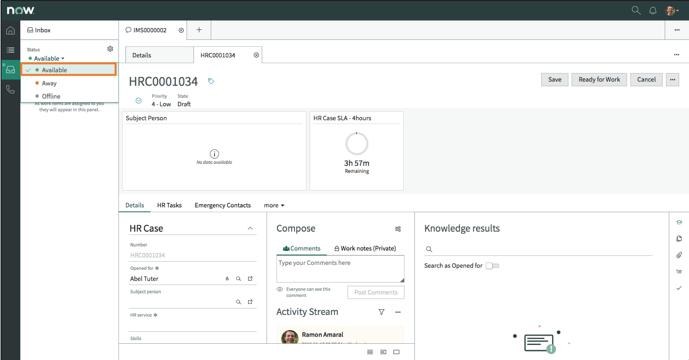Open the global search magnifier icon
689x360 pixels.
pos(636,10)
